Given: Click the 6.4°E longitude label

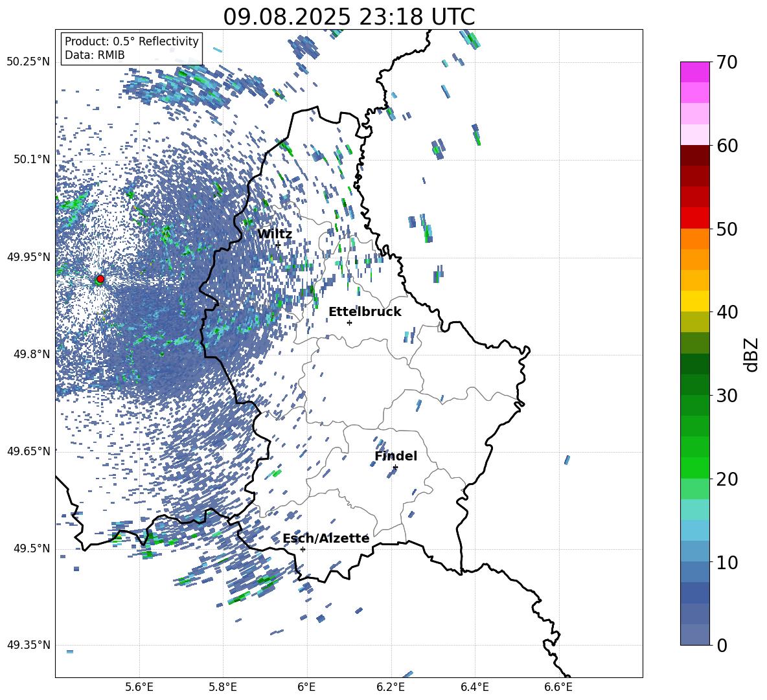Looking at the screenshot, I should click(474, 687).
